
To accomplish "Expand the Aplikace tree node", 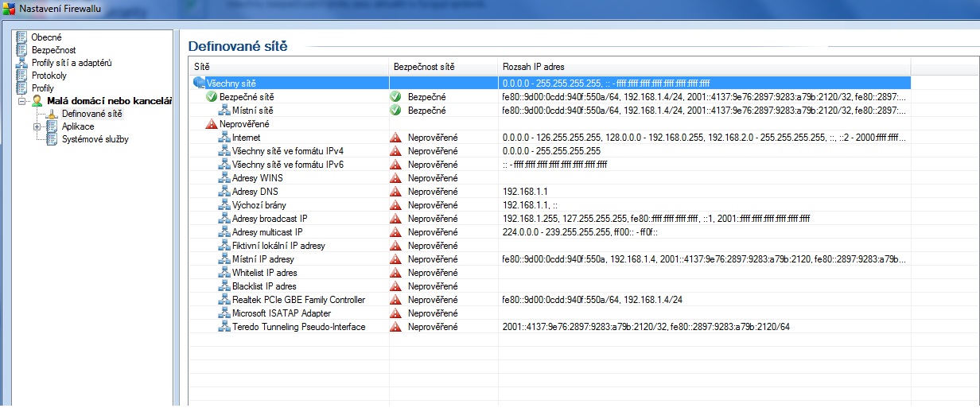I will click(37, 126).
